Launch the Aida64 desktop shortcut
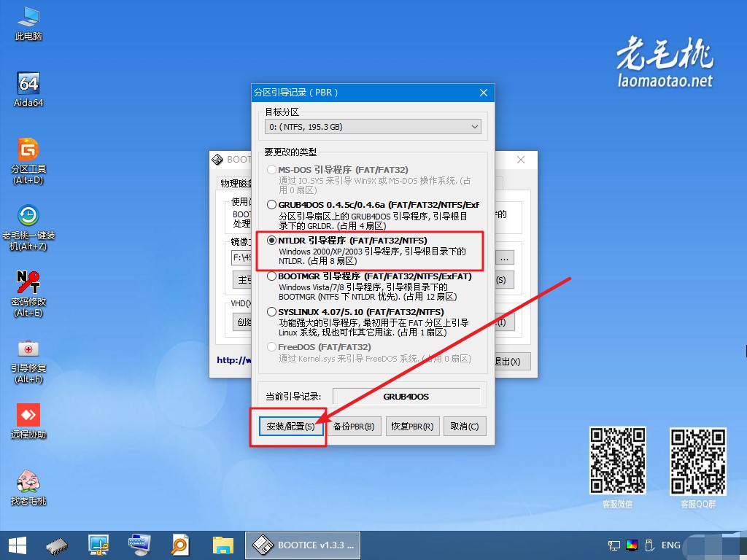The height and width of the screenshot is (560, 747). [28, 90]
